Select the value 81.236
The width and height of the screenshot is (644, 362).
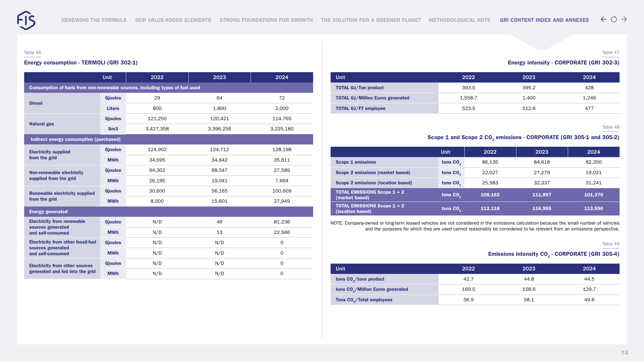pos(282,222)
